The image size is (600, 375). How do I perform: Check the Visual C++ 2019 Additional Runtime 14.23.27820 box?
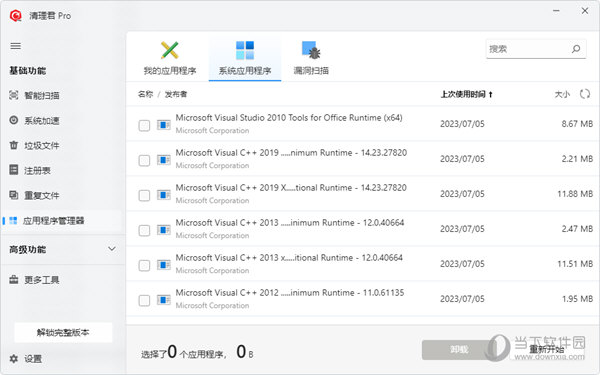(x=144, y=196)
